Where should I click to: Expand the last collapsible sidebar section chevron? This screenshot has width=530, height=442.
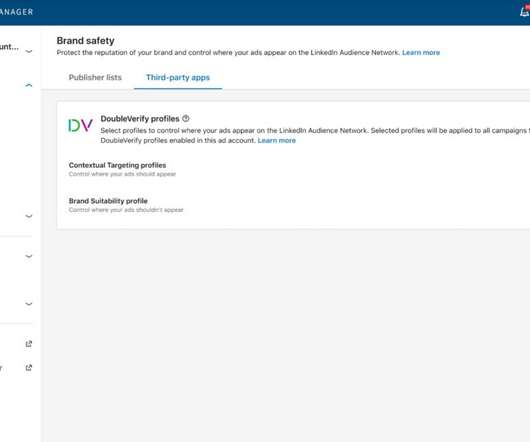(29, 304)
